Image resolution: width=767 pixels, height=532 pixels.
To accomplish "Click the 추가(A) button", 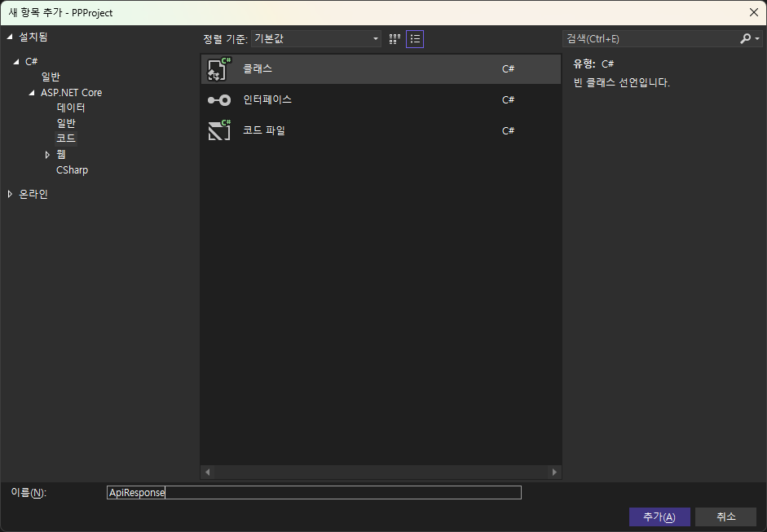I will 659,517.
